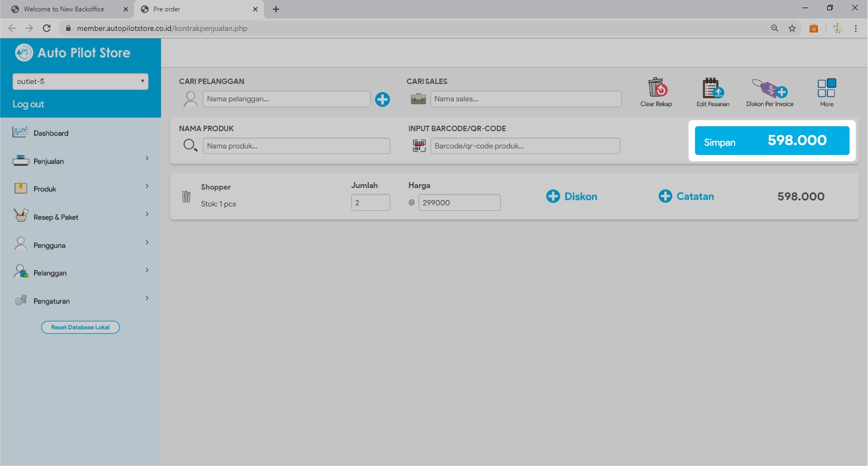Click the Diskon Per Invoice tag icon
The width and height of the screenshot is (868, 466).
(769, 88)
